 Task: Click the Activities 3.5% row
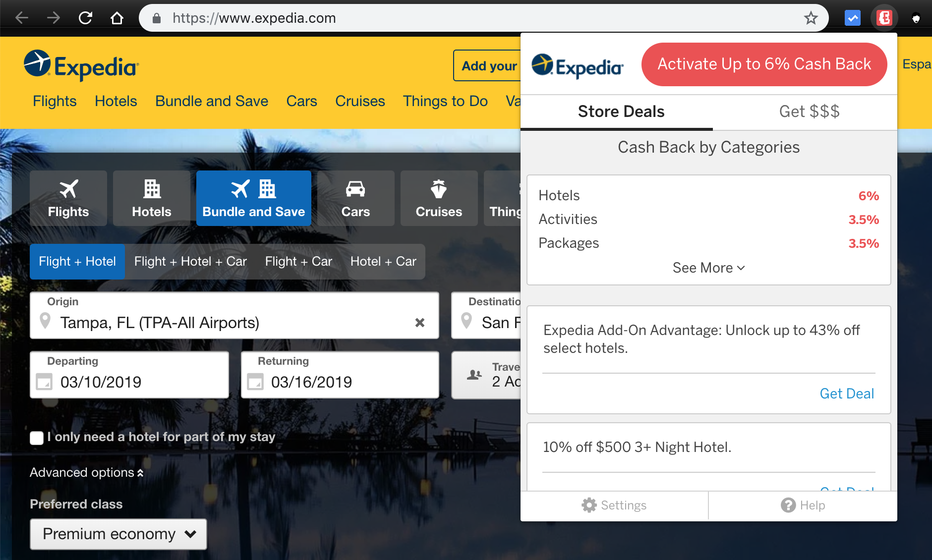pos(708,220)
